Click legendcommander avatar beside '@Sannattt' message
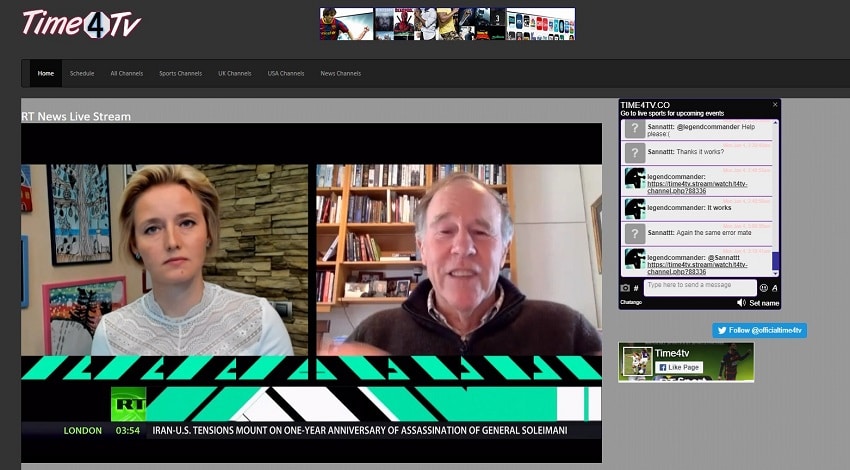Screen dimensions: 850x470 pos(635,259)
